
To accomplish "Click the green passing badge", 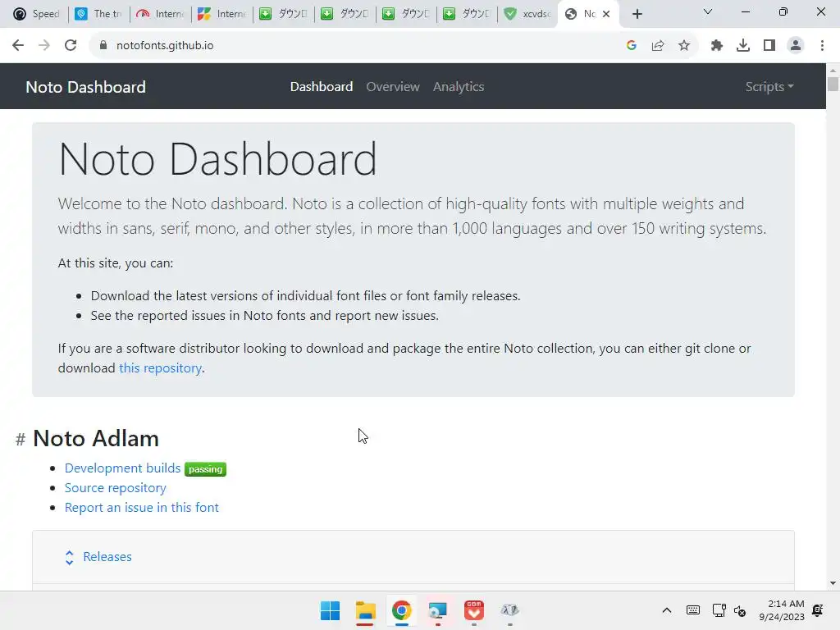I will 205,468.
